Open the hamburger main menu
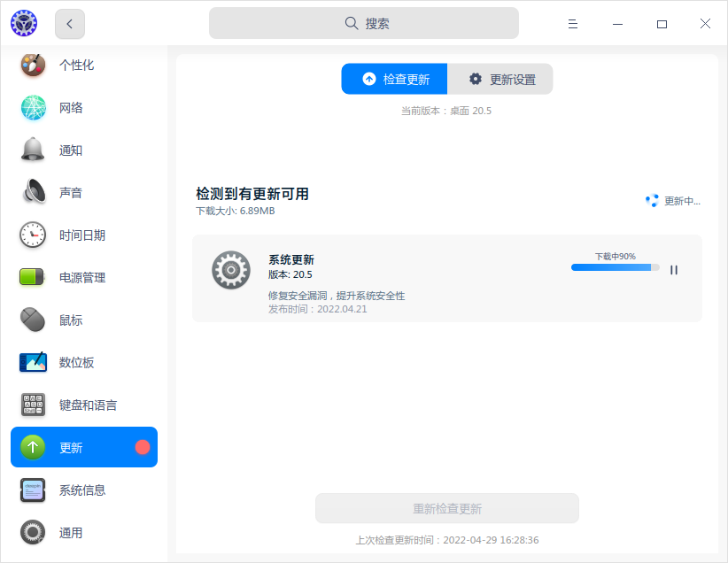728x563 pixels. point(572,24)
